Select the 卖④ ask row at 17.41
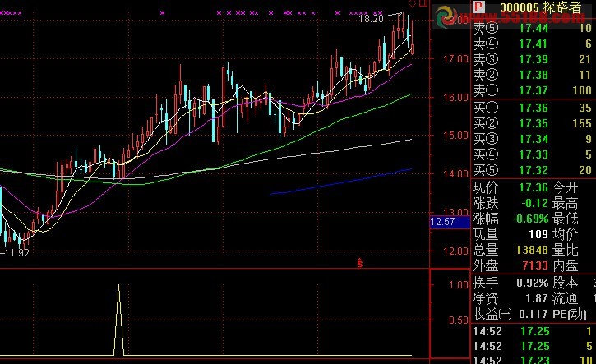The height and width of the screenshot is (364, 596). point(533,44)
